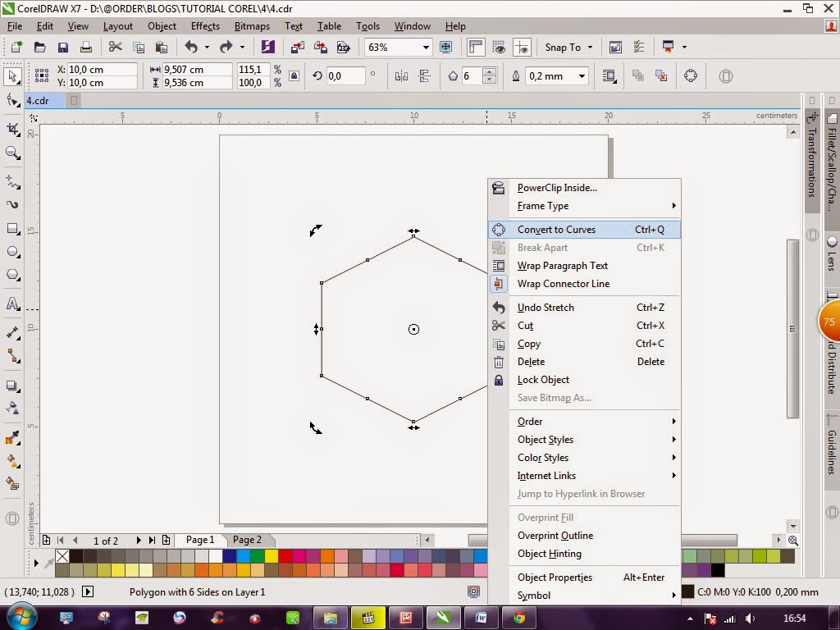The image size is (840, 630).
Task: Toggle Show Rulers button
Action: [x=475, y=47]
